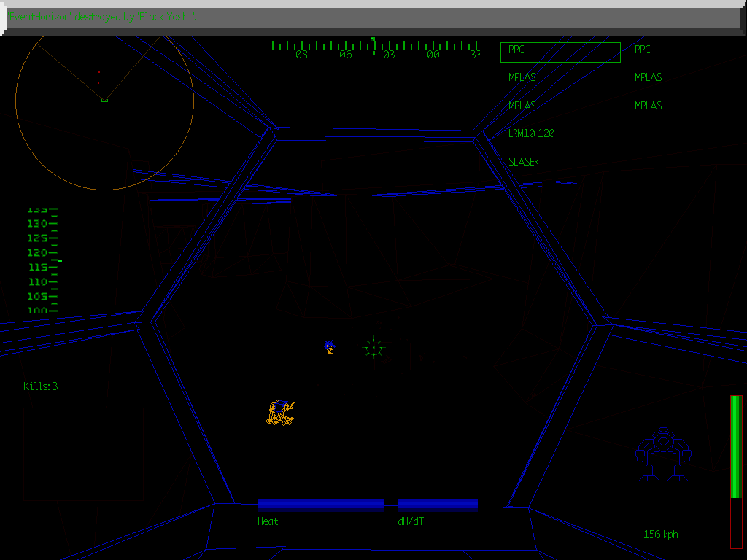
Task: Expand the second right-column MPLAS entry
Action: (648, 105)
